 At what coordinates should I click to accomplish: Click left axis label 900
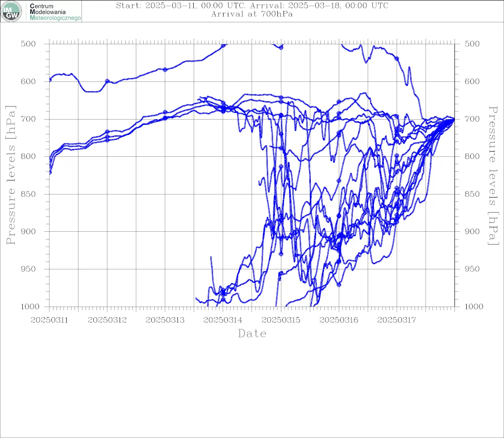28,231
